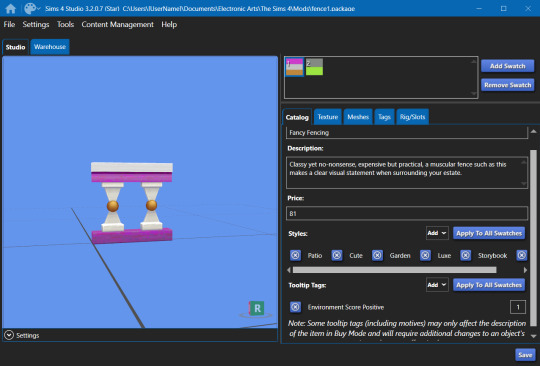This screenshot has height=366, width=540.
Task: Remove the Luxe style tag
Action: [x=425, y=255]
